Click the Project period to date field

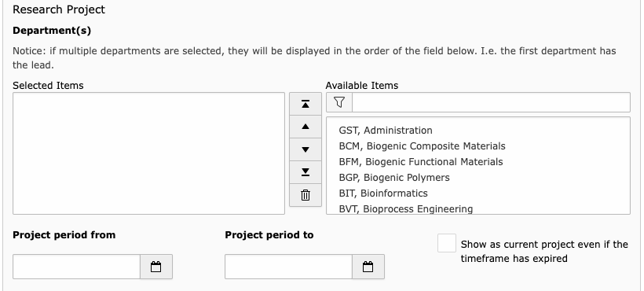(x=289, y=267)
